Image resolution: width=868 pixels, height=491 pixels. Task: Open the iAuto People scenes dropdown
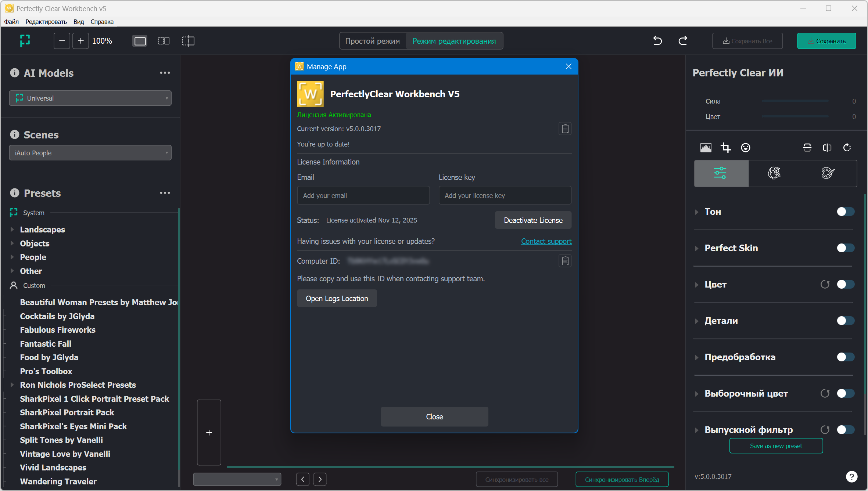coord(90,153)
